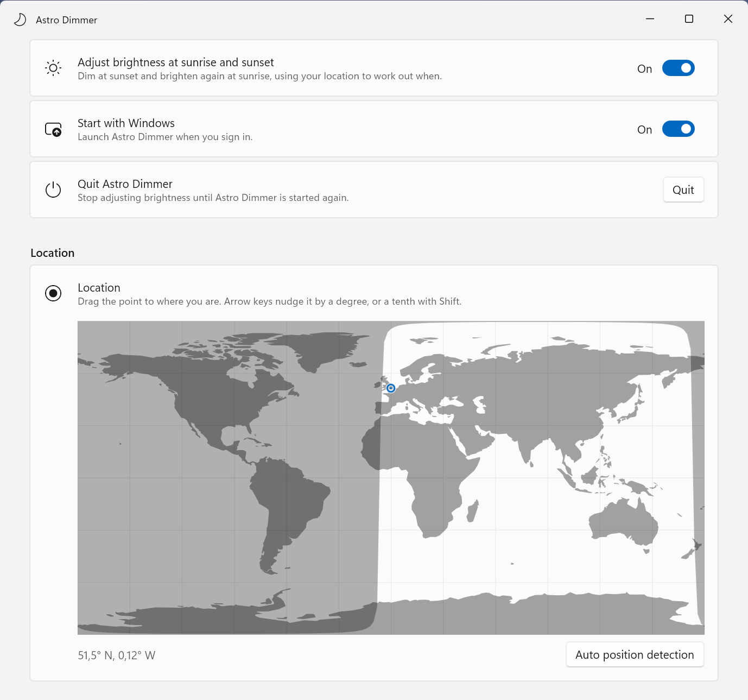The image size is (748, 700).
Task: Click the power icon beside Quit Astro Dimmer
Action: [53, 190]
